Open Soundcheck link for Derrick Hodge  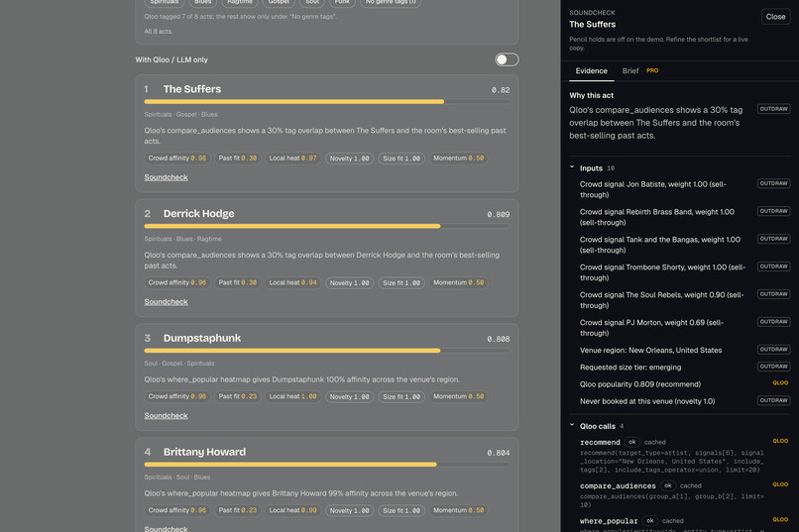[166, 301]
